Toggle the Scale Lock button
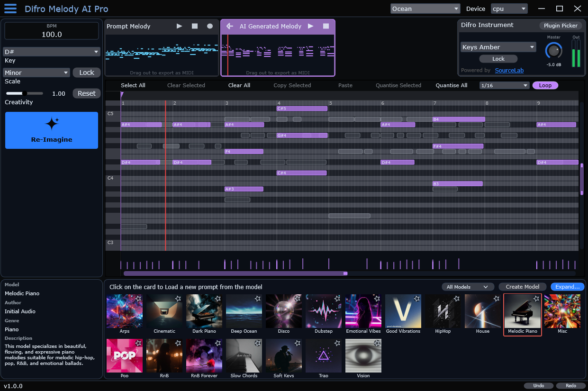Viewport: 588px width, 391px height. pyautogui.click(x=87, y=73)
